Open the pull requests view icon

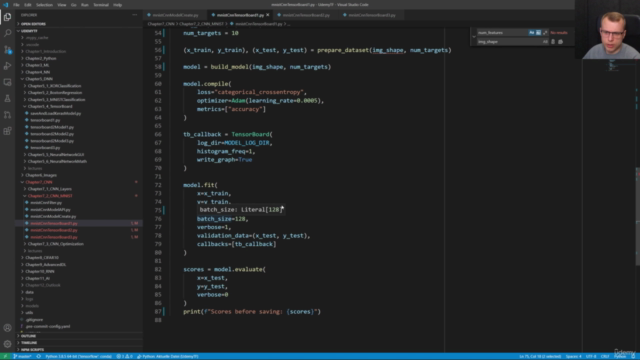[x=7, y=115]
